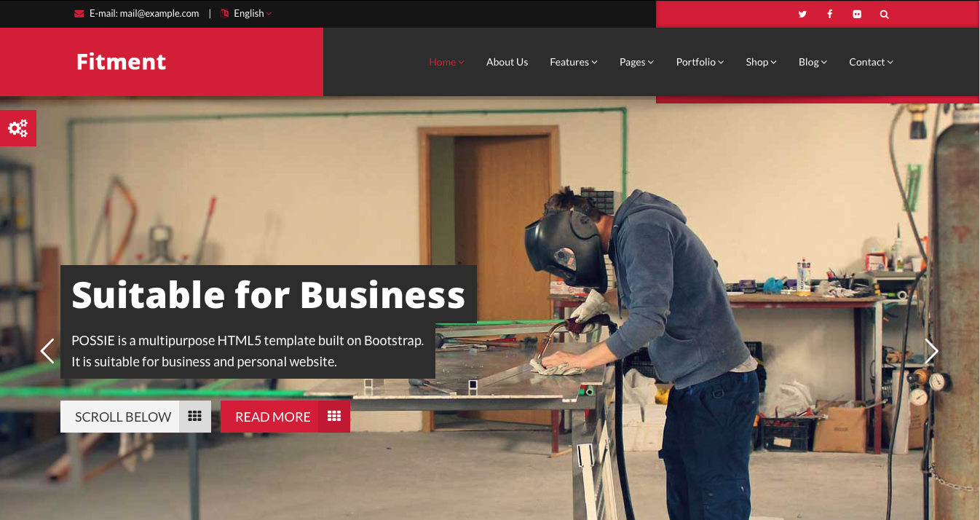This screenshot has width=980, height=520.
Task: Click the grid icon on Scroll Below
Action: 194,417
